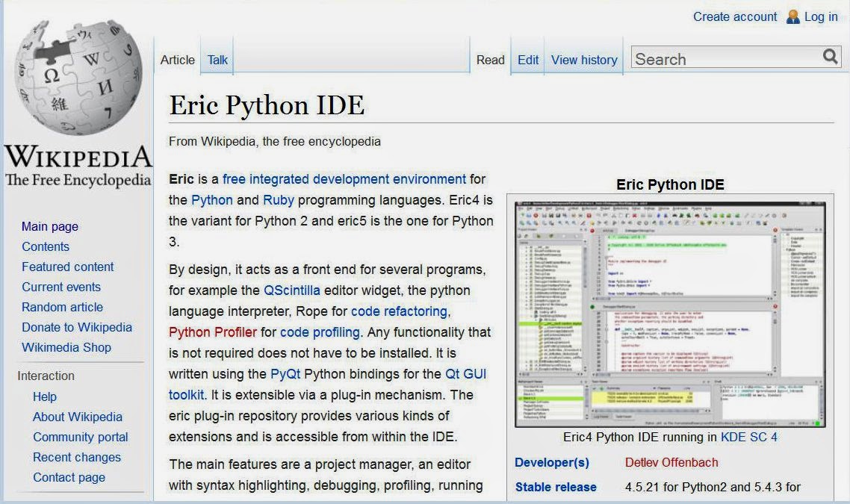The width and height of the screenshot is (850, 504).
Task: Click the Log in link
Action: [821, 16]
